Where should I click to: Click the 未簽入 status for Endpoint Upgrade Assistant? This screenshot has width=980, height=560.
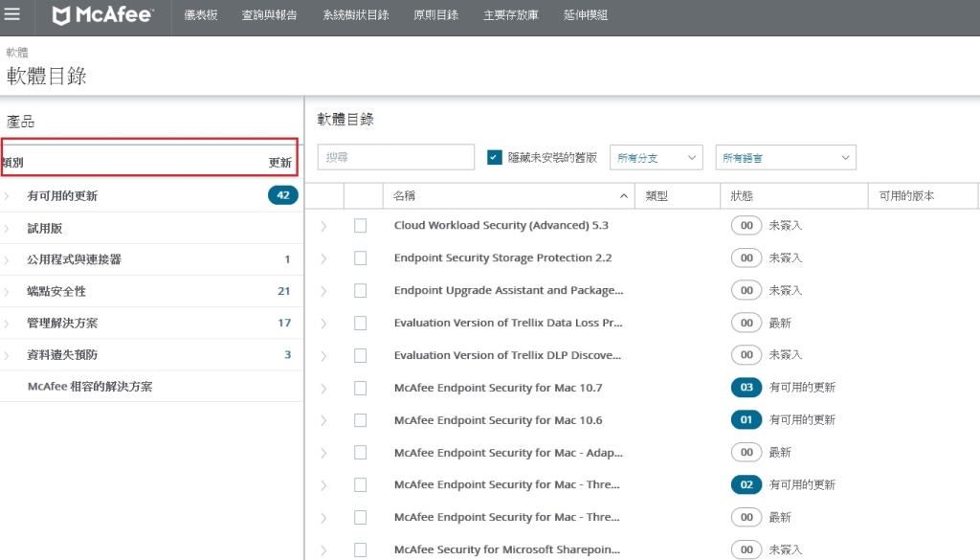coord(785,291)
